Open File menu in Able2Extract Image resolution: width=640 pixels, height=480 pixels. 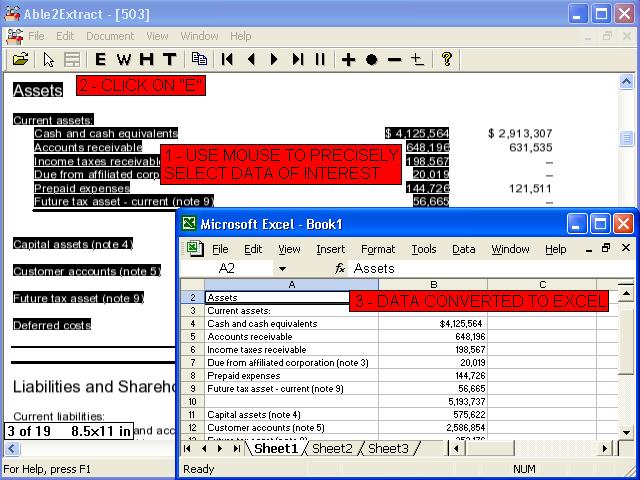(36, 36)
